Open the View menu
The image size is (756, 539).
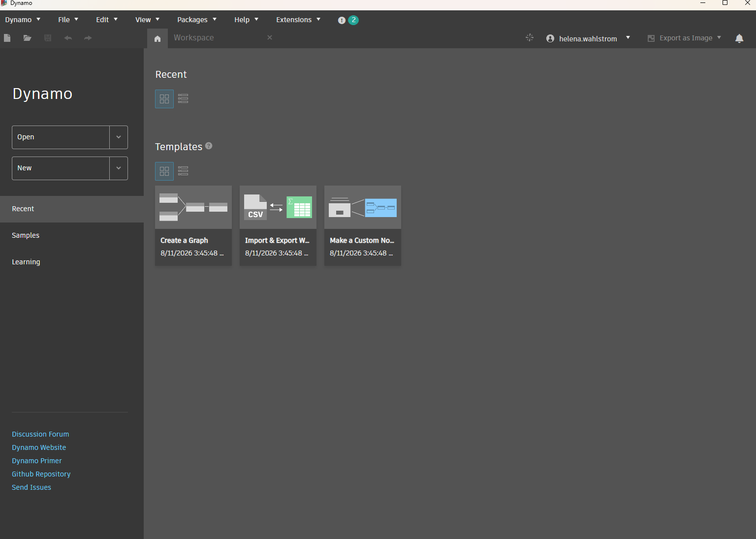(147, 20)
